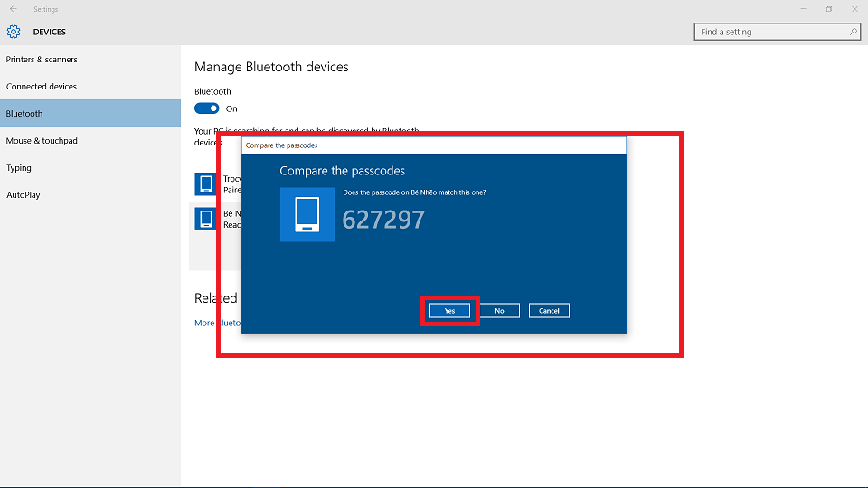This screenshot has height=488, width=868.
Task: Click the Find a setting search box
Action: (x=778, y=32)
